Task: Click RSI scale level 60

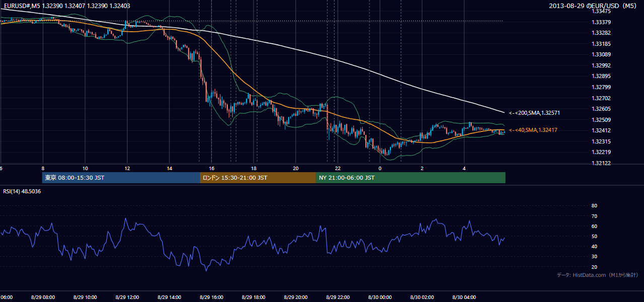Action: click(x=594, y=226)
